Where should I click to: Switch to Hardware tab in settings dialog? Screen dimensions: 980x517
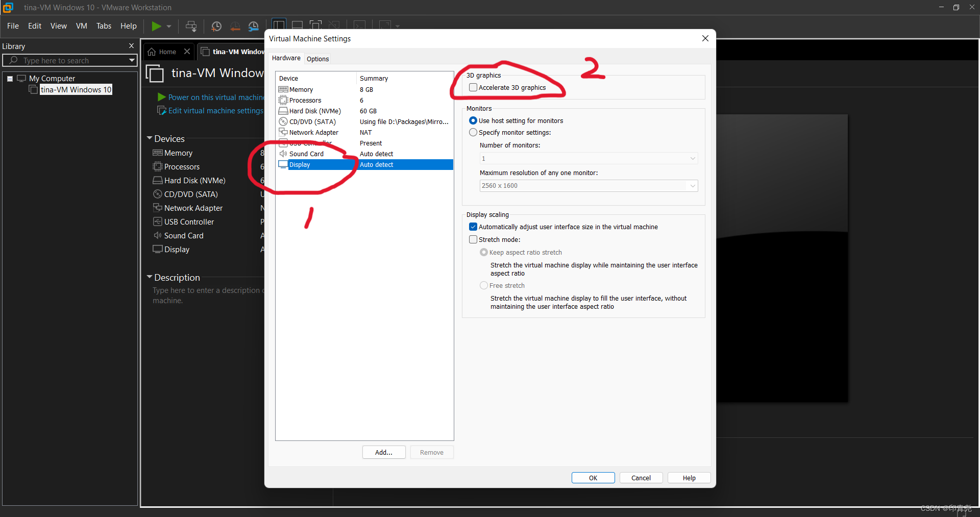pos(286,58)
